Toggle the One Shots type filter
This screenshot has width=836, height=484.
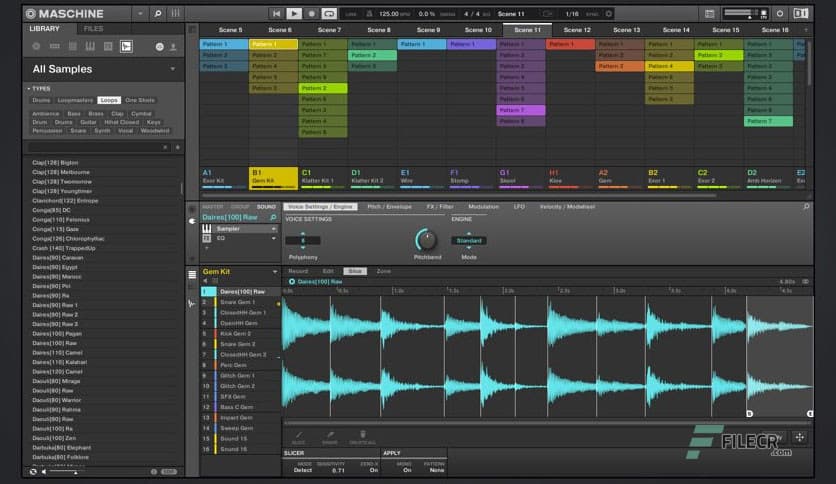pos(141,100)
